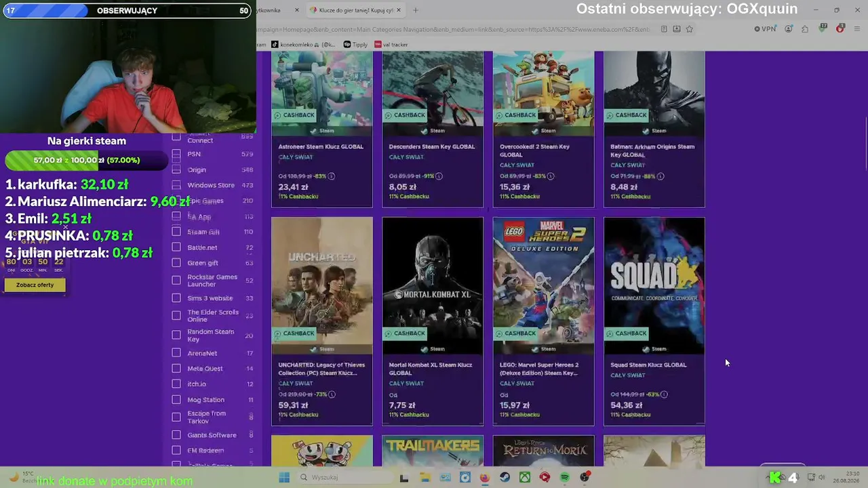Click the volume icon in system tray

click(822, 477)
